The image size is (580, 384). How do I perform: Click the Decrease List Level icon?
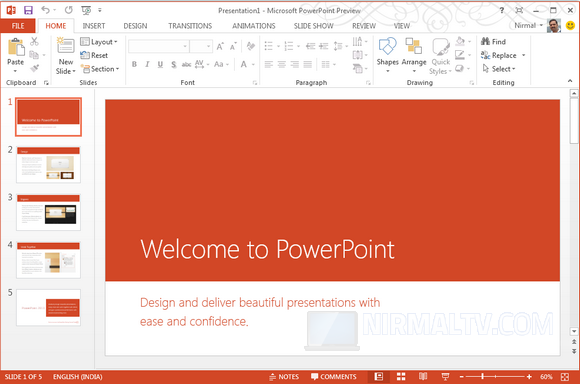(x=310, y=46)
